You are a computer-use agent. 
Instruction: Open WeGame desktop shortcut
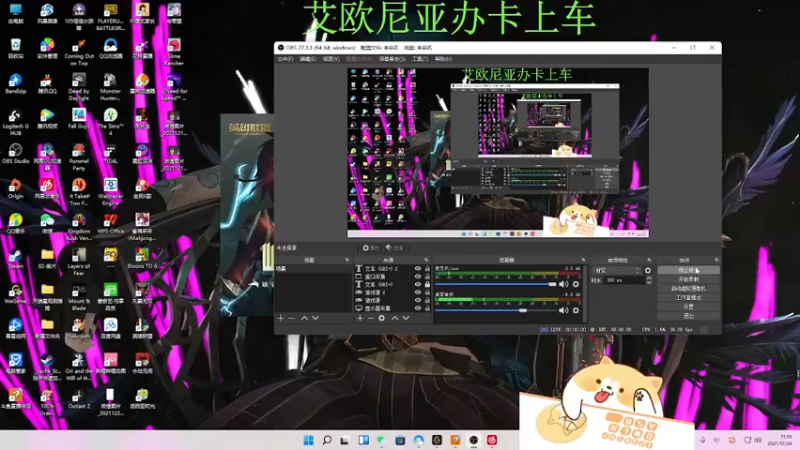(x=15, y=294)
